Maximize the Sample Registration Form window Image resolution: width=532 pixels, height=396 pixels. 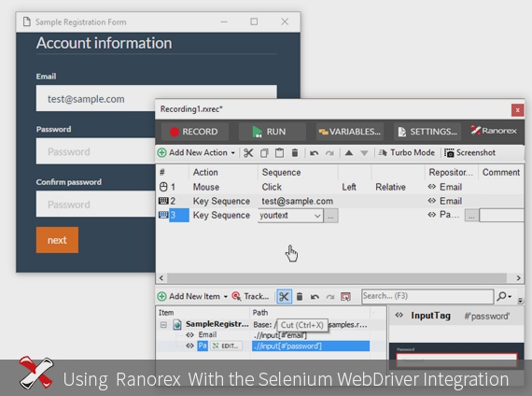pos(254,22)
